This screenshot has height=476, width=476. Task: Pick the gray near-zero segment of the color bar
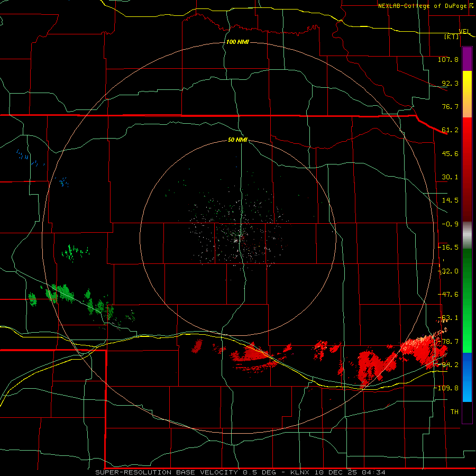tap(467, 235)
